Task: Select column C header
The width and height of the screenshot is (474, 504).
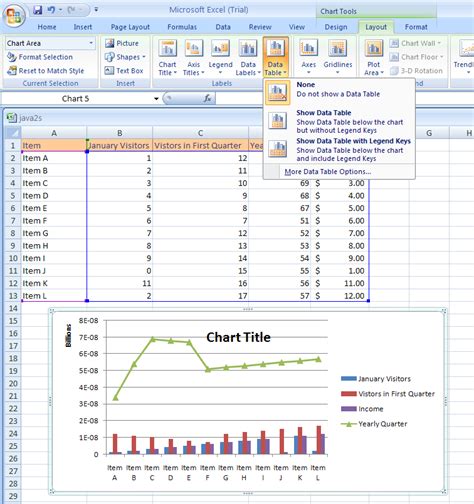Action: point(200,133)
